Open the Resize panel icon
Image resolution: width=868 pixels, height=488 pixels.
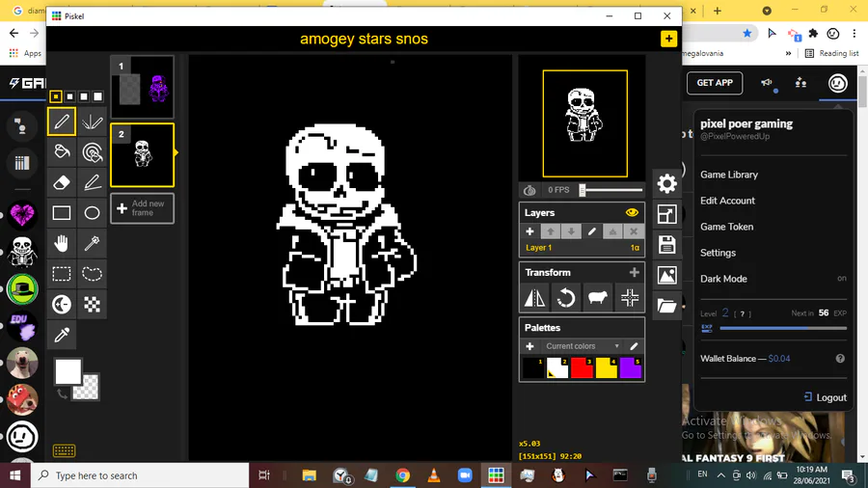(666, 214)
